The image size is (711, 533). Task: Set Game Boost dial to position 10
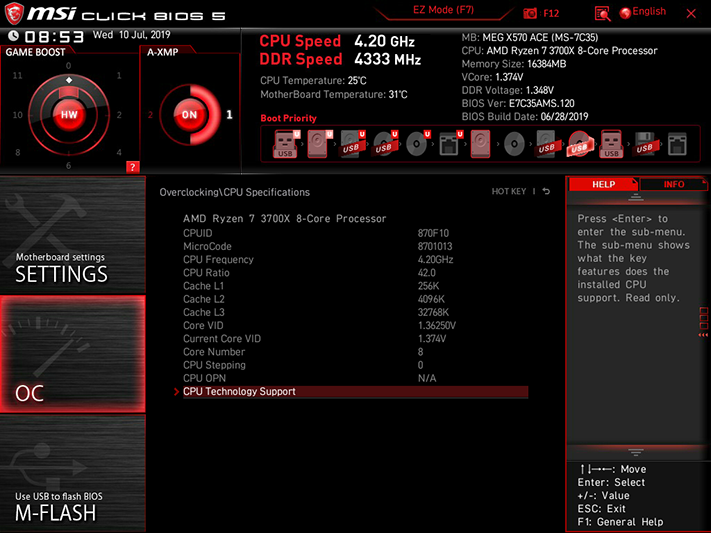click(17, 115)
